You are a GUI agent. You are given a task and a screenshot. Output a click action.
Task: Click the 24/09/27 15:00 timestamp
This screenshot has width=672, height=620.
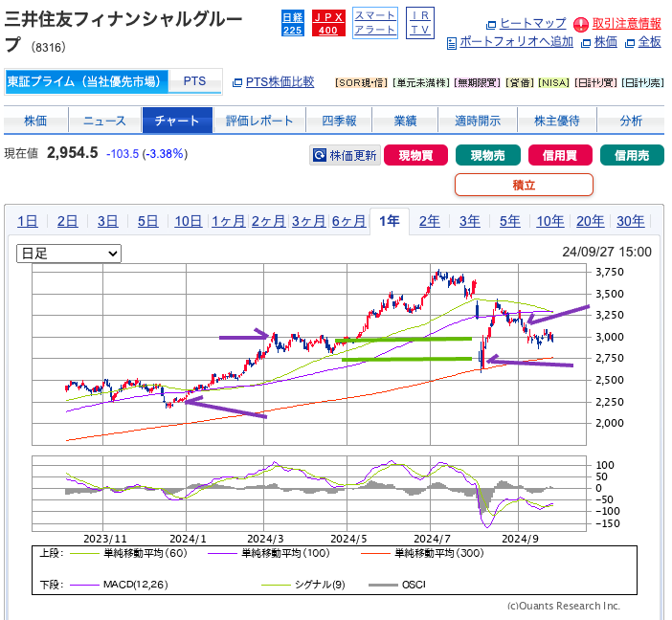[607, 252]
